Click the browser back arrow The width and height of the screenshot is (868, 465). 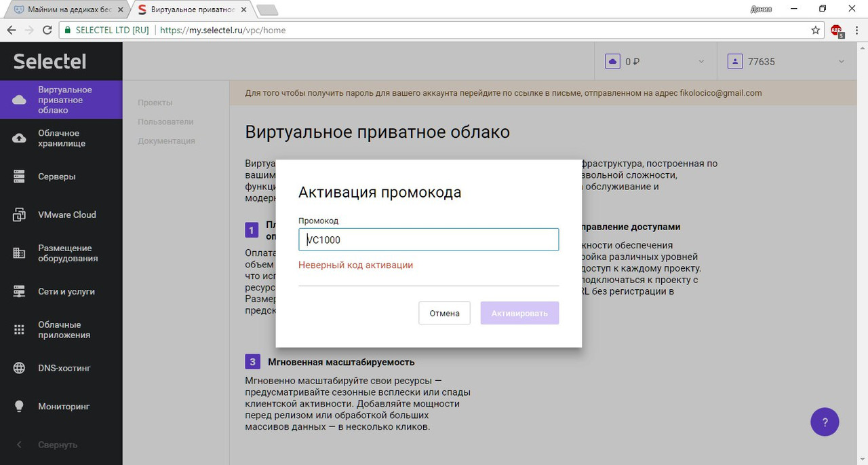[11, 30]
